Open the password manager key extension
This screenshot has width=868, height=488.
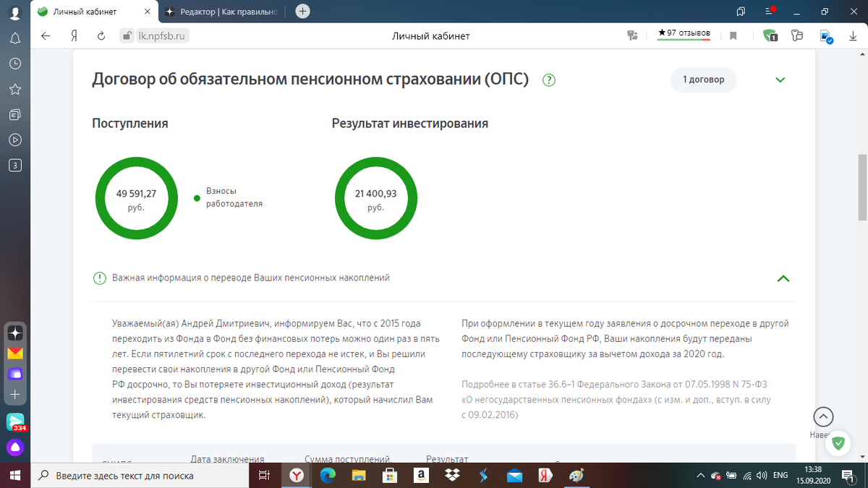click(798, 35)
